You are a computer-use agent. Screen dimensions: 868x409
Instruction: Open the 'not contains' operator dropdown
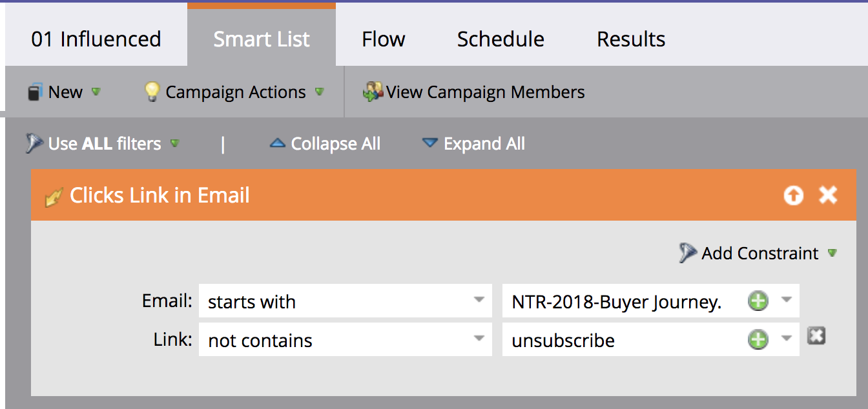click(x=478, y=340)
